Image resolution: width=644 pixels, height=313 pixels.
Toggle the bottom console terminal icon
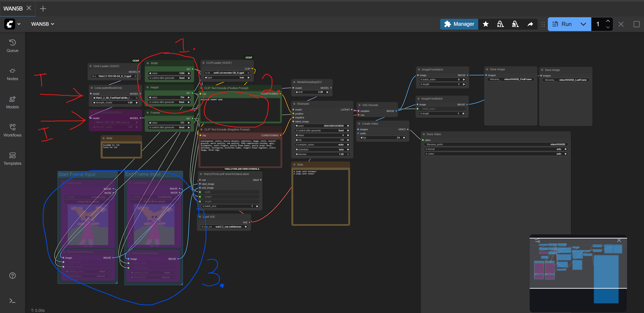pyautogui.click(x=12, y=301)
